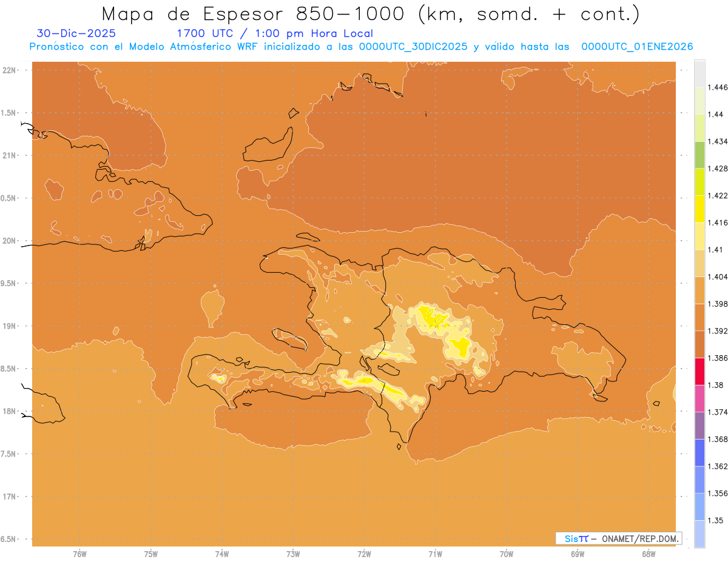Click the legend value 1.434

(x=718, y=141)
